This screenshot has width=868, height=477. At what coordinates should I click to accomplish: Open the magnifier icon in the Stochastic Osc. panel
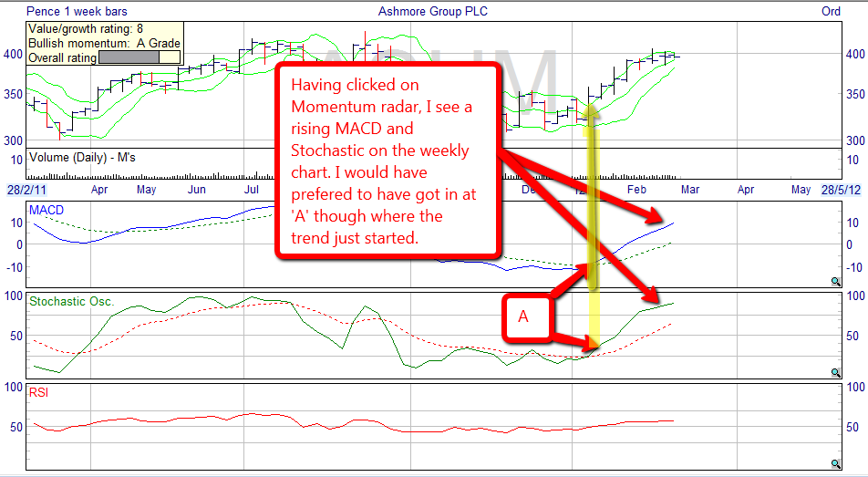coord(836,373)
